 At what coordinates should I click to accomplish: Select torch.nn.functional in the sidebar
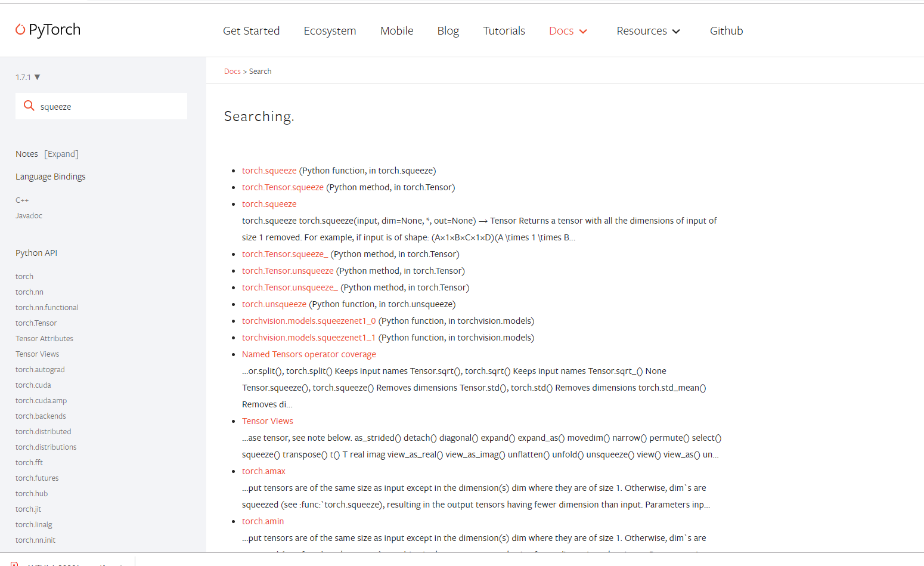(x=46, y=308)
